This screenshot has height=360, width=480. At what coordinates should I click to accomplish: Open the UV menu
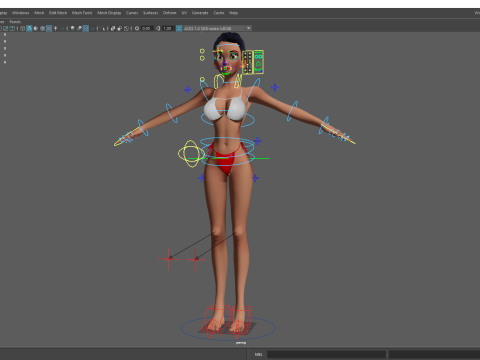tap(184, 13)
